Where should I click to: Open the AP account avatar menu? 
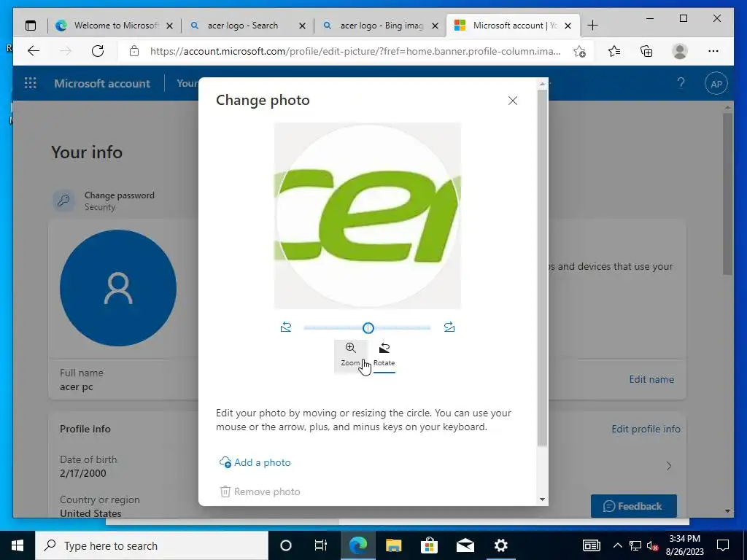(x=716, y=84)
